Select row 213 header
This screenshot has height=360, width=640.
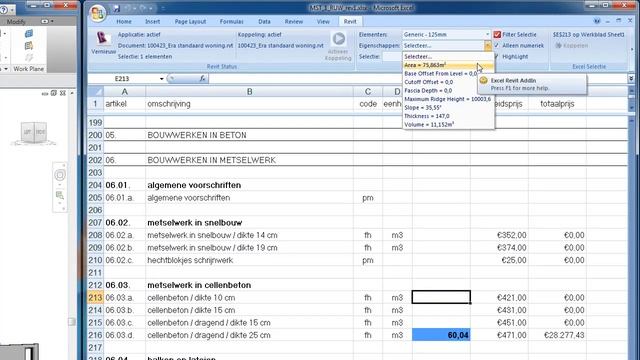click(x=96, y=298)
